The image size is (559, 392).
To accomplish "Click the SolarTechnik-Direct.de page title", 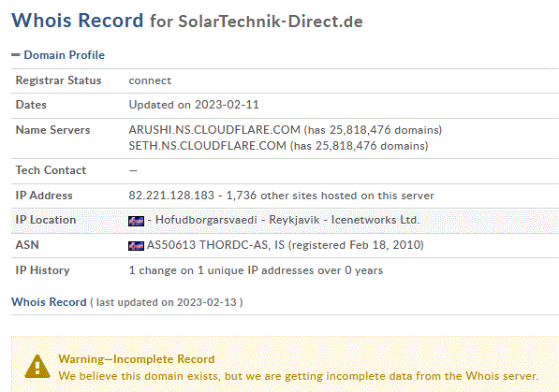I will point(271,22).
